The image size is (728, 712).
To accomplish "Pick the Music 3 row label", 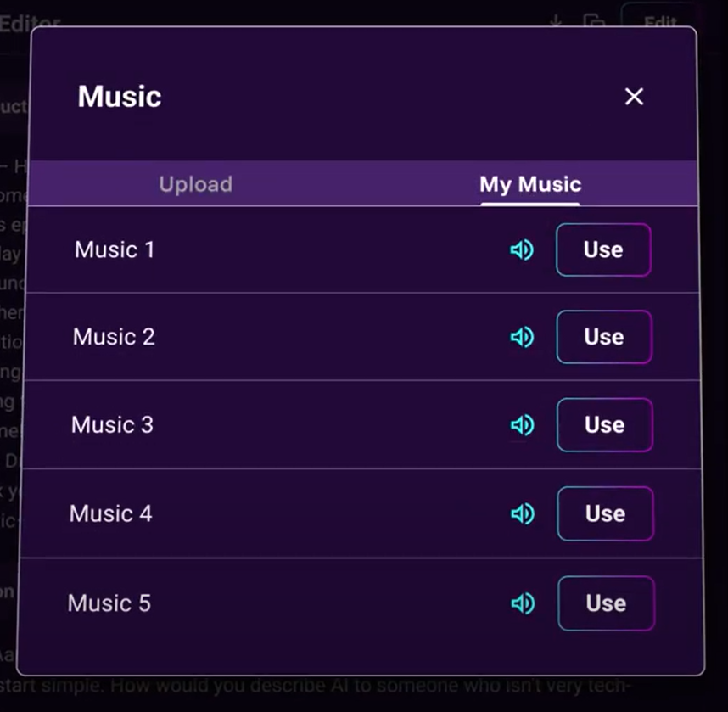I will coord(112,424).
